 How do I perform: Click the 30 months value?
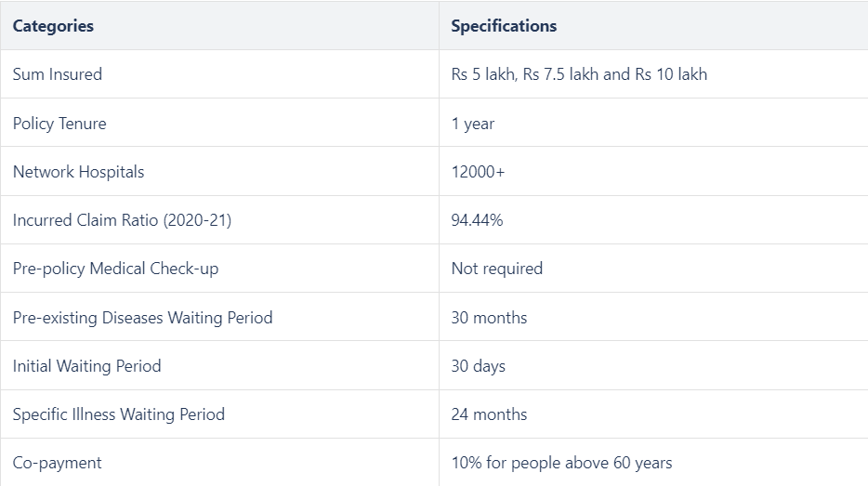[x=490, y=317]
